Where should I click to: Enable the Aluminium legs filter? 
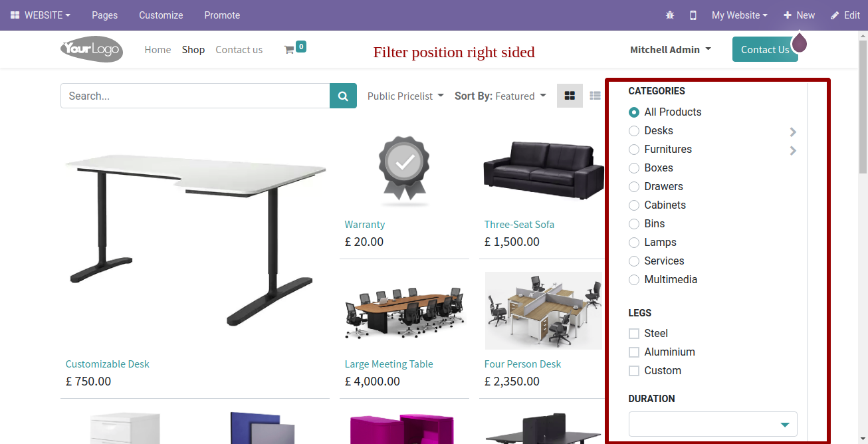[x=634, y=352]
